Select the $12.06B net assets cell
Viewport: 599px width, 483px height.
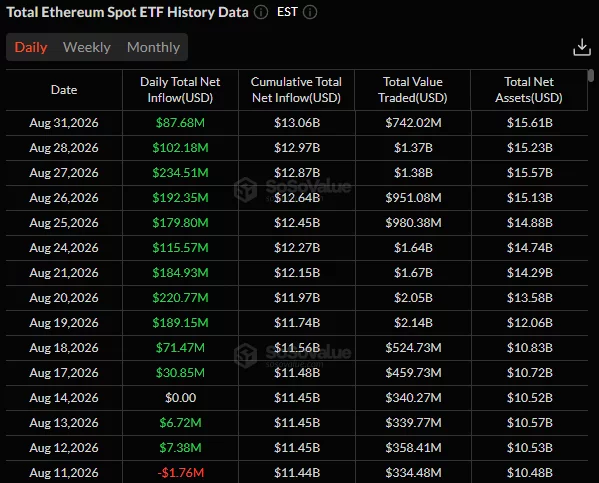point(529,323)
